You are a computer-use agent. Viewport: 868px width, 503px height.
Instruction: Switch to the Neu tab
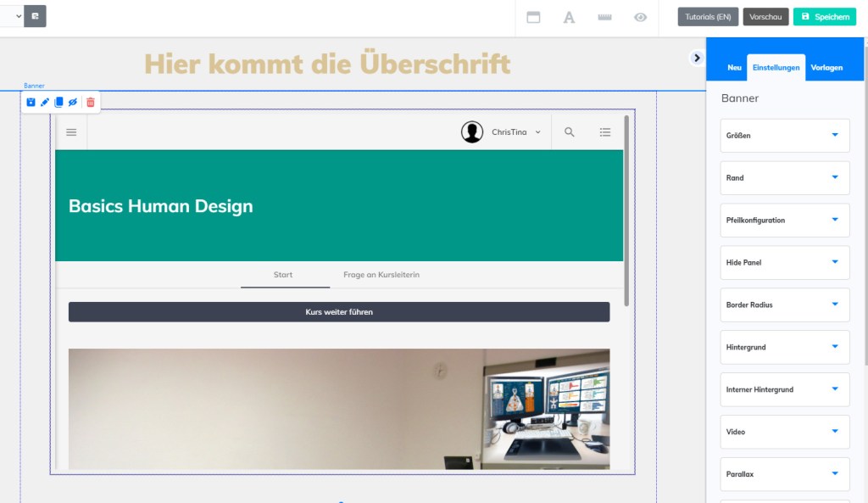tap(734, 68)
